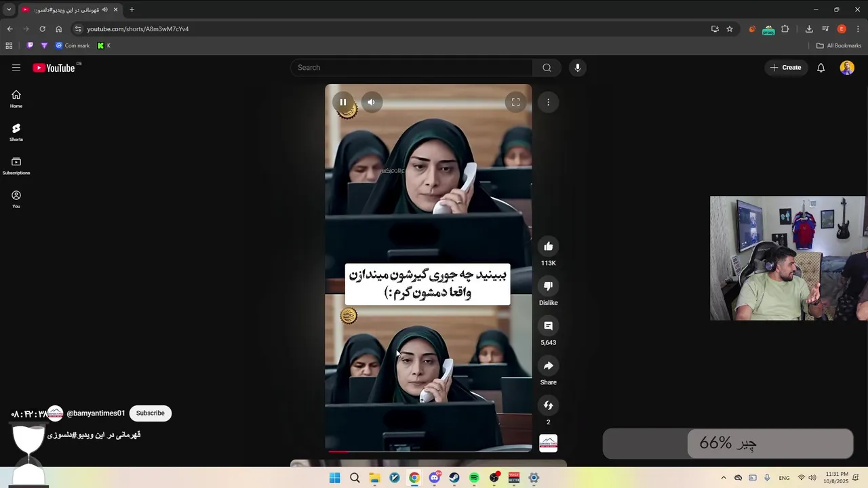Image resolution: width=868 pixels, height=488 pixels.
Task: Open a new browser tab
Action: tap(132, 9)
